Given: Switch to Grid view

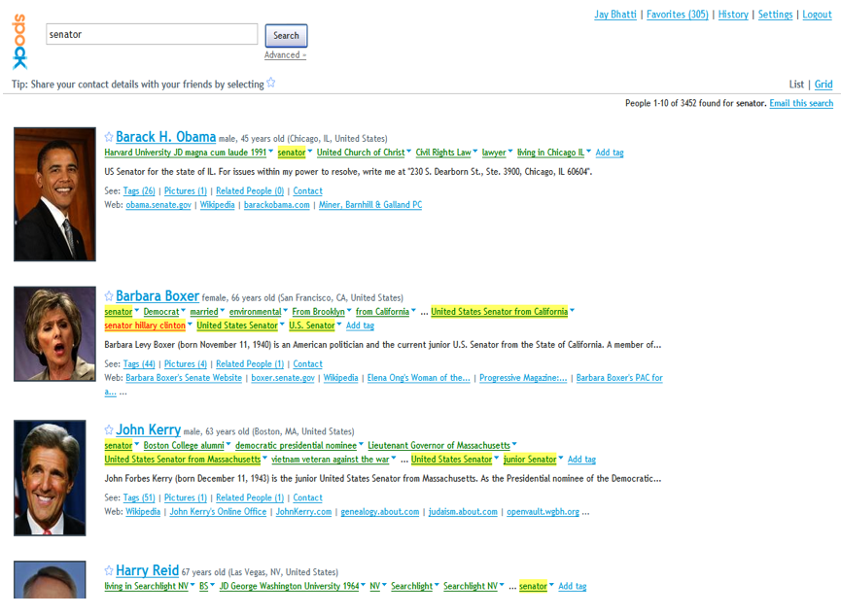Looking at the screenshot, I should [823, 85].
